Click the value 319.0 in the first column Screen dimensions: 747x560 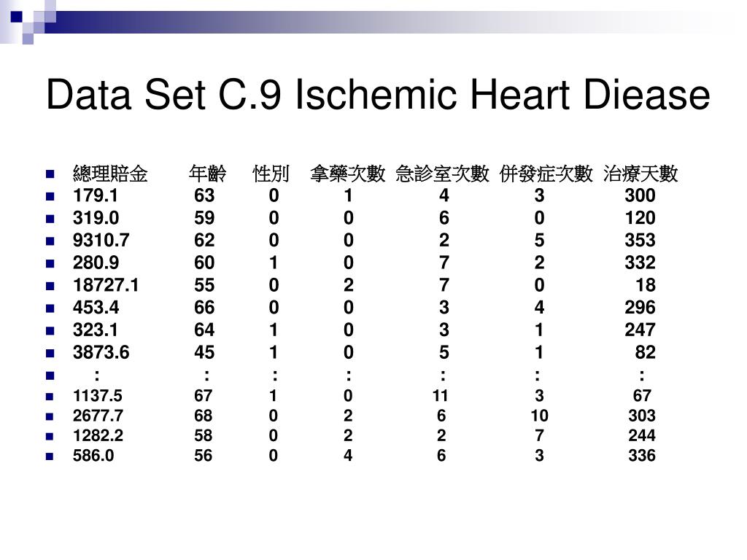coord(96,218)
